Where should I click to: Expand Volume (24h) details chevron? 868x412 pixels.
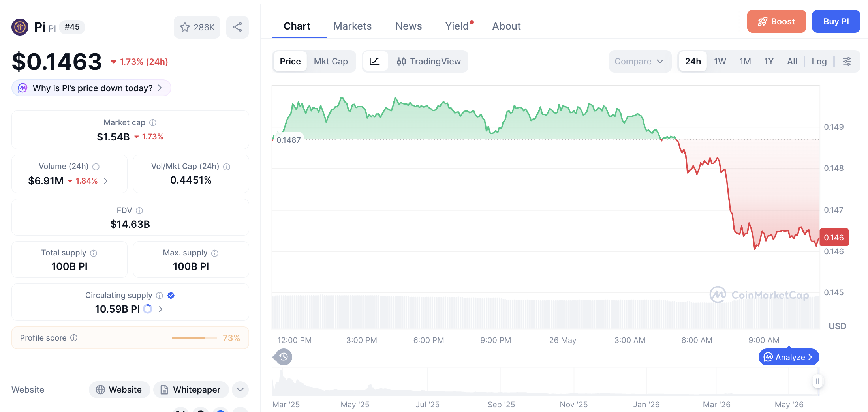[x=106, y=181]
